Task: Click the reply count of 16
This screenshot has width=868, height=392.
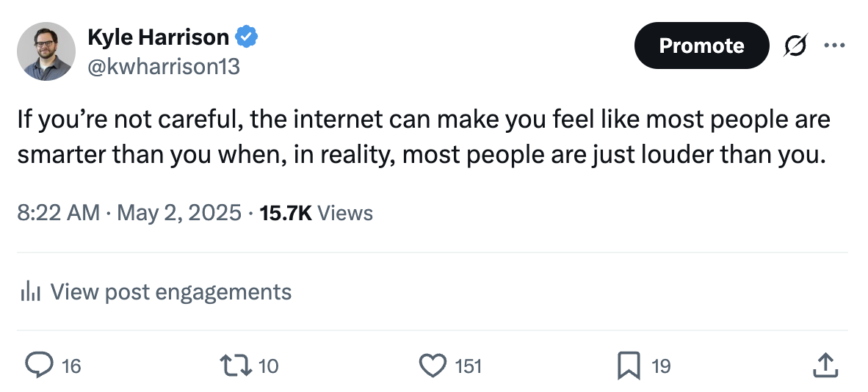Action: 71,366
